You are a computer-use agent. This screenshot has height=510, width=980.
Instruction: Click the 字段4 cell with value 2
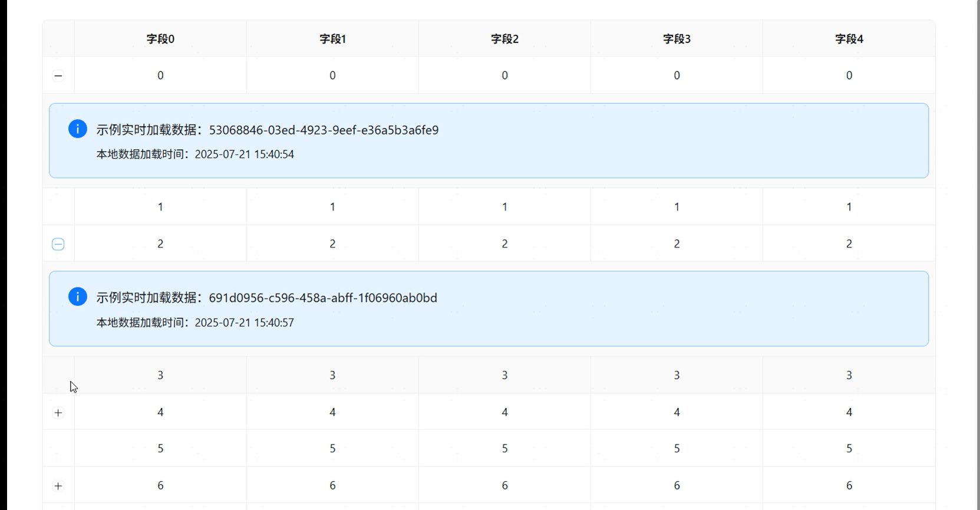point(849,244)
